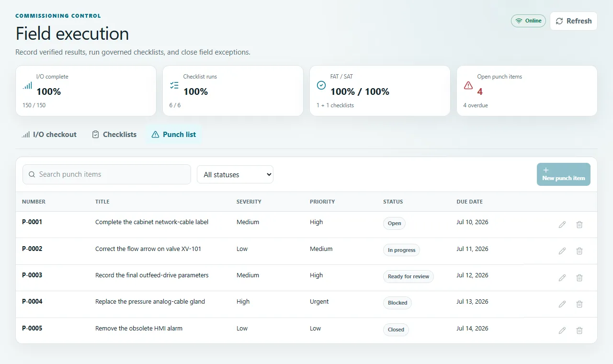613x364 pixels.
Task: Click the In progress status badge
Action: coord(401,250)
